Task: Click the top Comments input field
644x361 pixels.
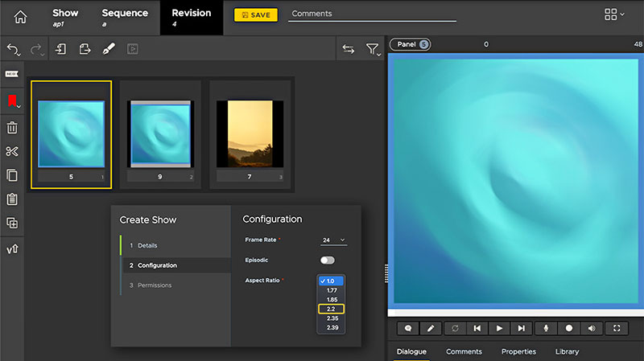Action: (x=372, y=14)
